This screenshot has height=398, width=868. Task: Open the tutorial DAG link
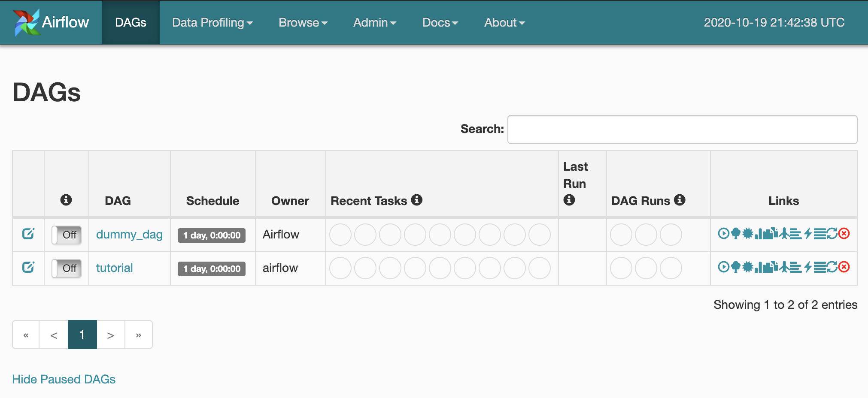[x=114, y=268]
